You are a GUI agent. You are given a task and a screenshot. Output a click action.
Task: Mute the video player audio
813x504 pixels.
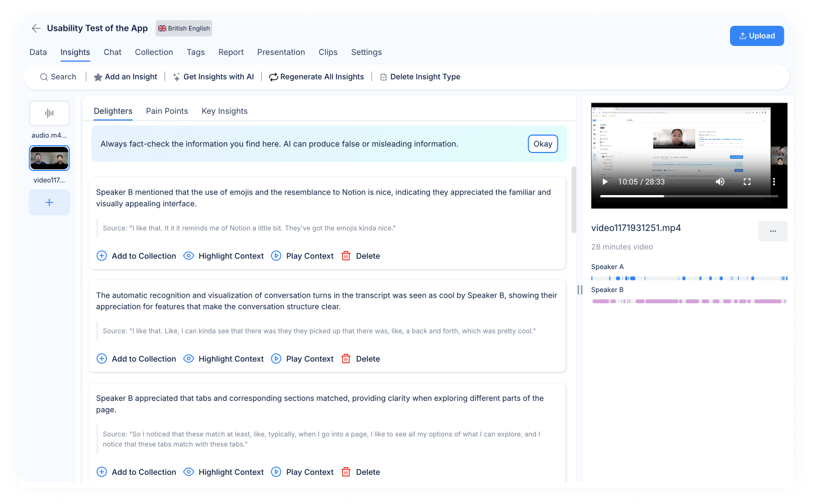point(720,182)
